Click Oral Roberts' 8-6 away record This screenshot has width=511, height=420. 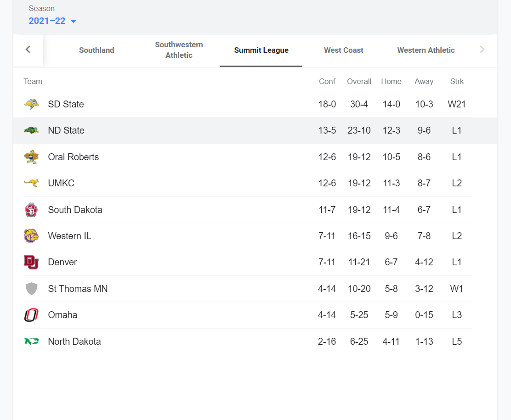point(424,157)
